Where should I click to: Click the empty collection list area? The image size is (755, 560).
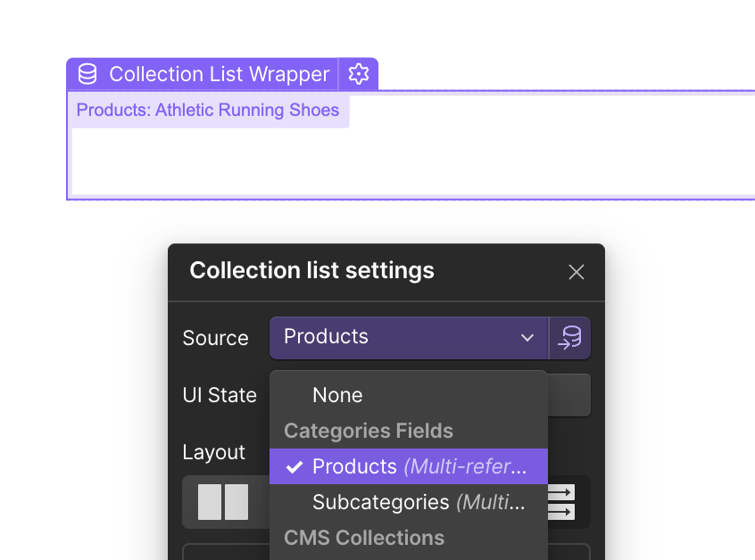(x=411, y=161)
